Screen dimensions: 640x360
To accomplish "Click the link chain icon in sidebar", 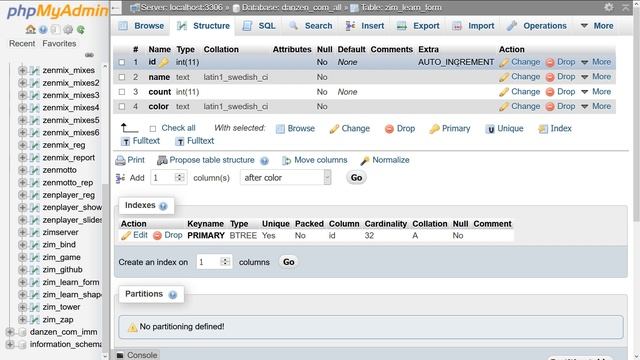I will point(89,55).
